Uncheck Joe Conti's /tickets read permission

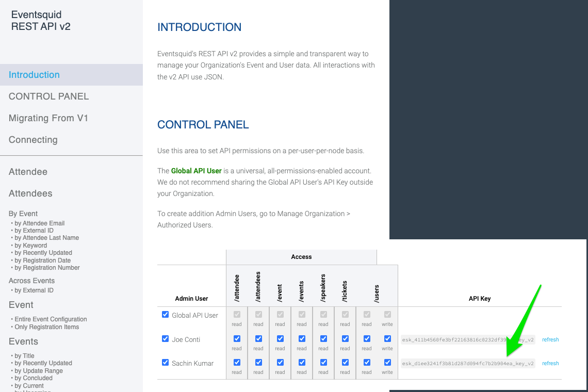(345, 339)
